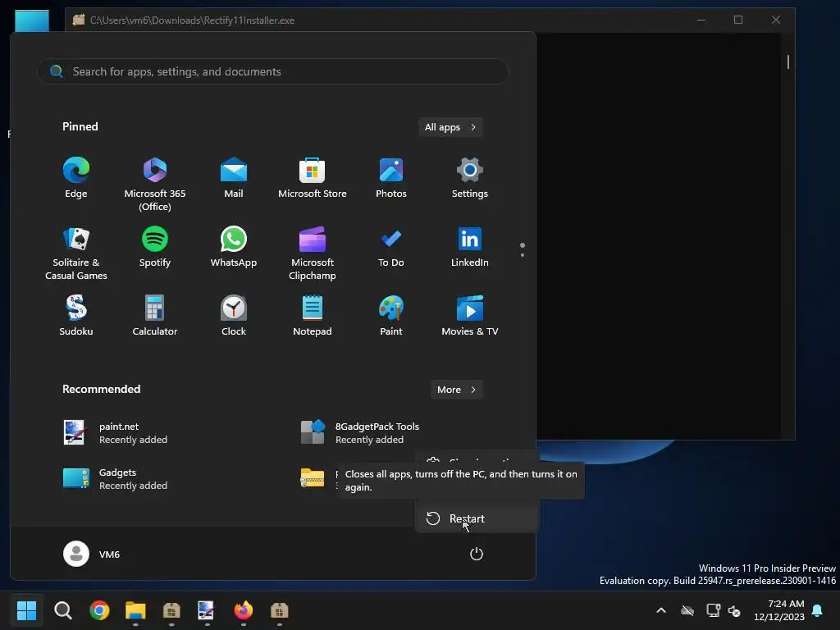
Task: Open the Calculator app
Action: pyautogui.click(x=155, y=316)
